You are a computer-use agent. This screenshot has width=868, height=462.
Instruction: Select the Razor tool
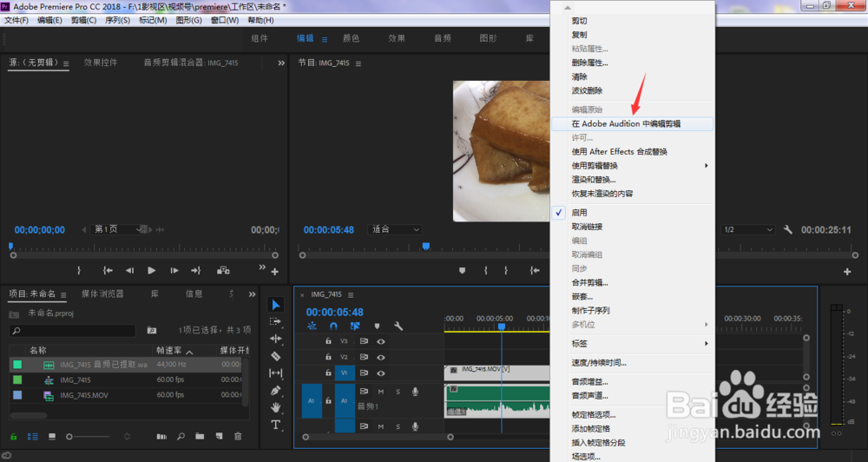[x=276, y=356]
